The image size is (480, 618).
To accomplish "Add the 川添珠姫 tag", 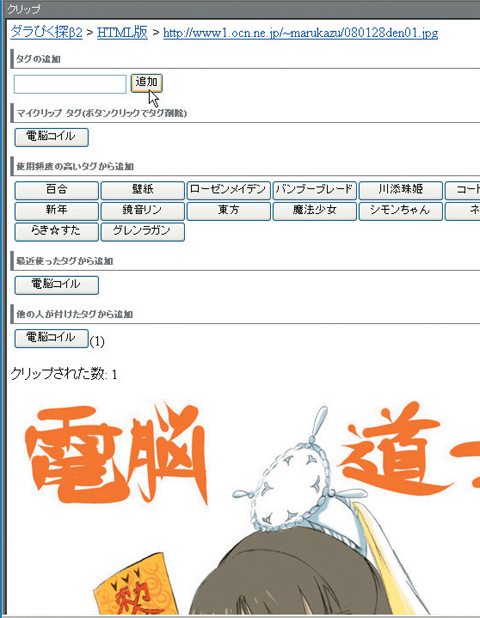I will [x=401, y=190].
